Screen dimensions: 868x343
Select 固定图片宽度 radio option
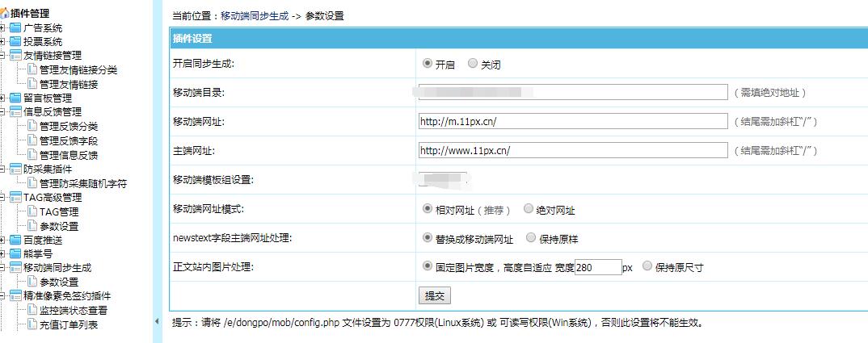point(427,266)
